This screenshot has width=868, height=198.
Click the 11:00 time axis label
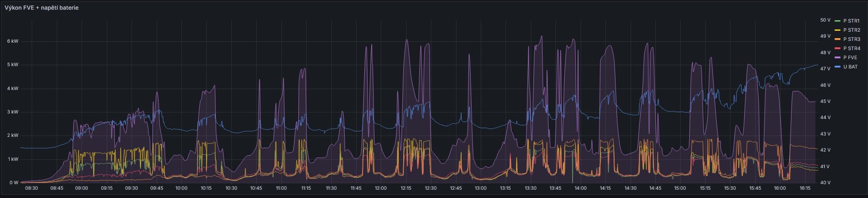[x=281, y=188]
